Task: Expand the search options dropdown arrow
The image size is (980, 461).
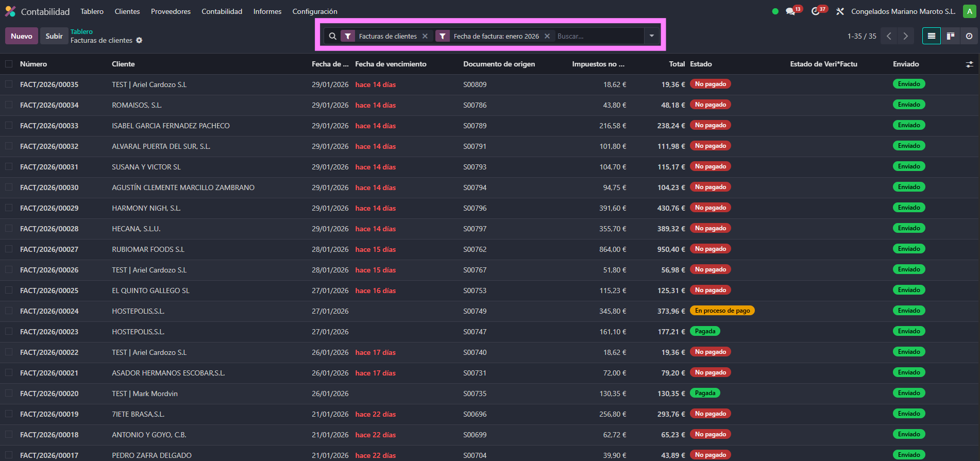Action: pos(652,36)
